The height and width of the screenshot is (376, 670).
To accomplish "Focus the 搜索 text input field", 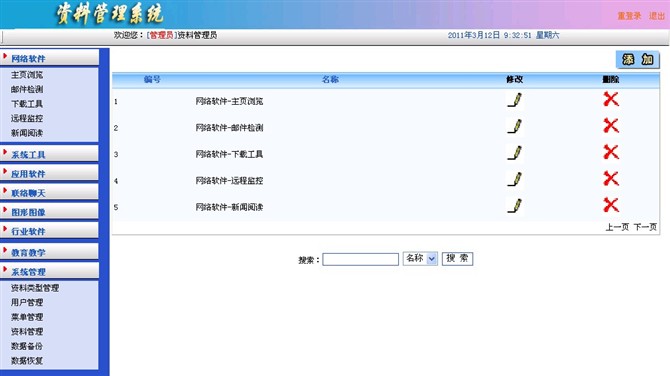I will (361, 259).
